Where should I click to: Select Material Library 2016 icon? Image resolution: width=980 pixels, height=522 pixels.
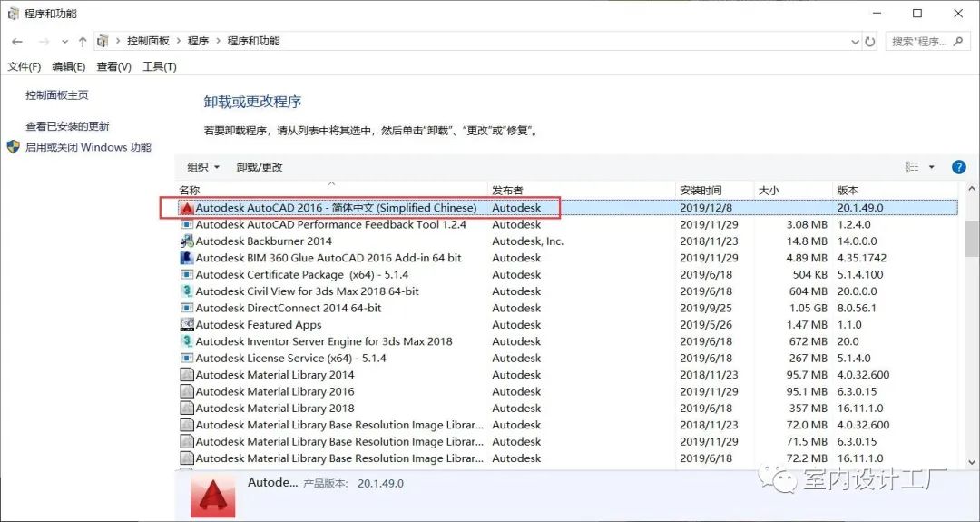(186, 391)
